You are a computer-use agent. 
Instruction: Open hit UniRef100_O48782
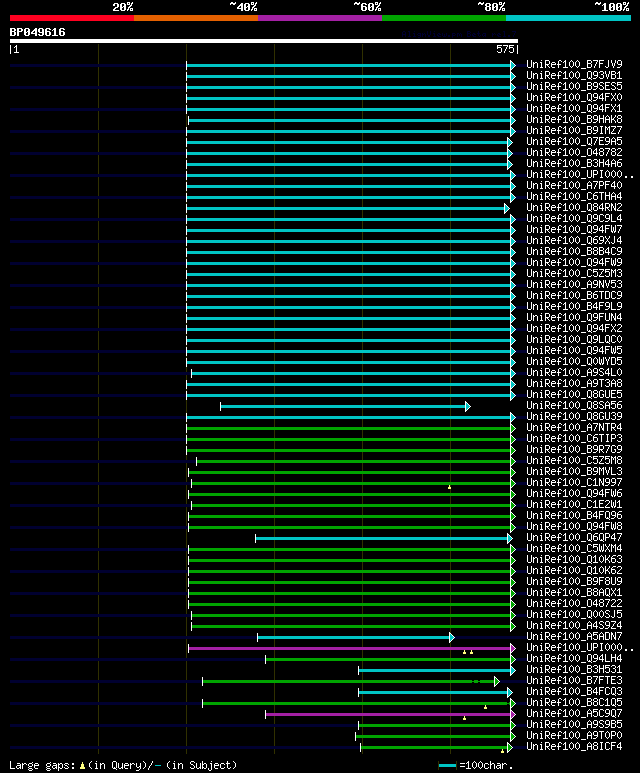574,152
